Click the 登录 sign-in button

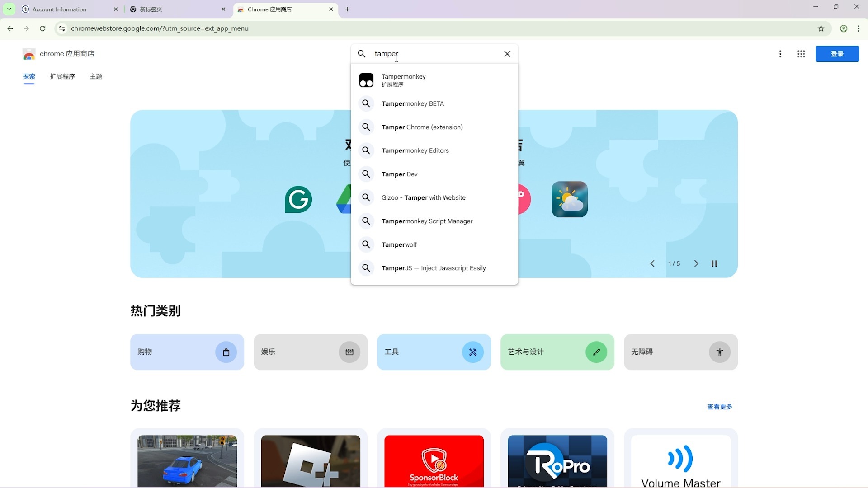pyautogui.click(x=837, y=54)
